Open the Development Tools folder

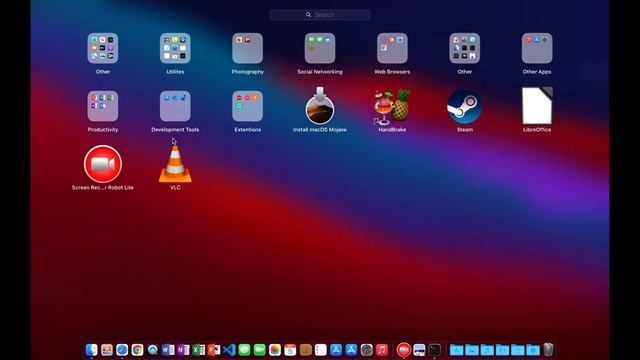175,107
